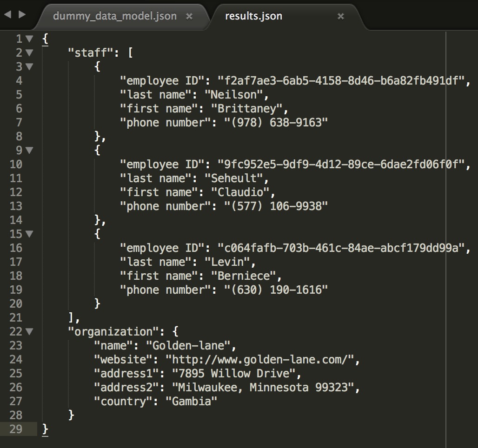Click the last name value "Seheult"
Viewport: 478px width, 448px height.
coord(233,178)
